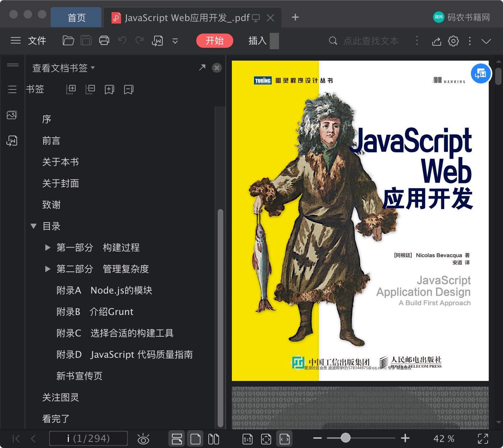The width and height of the screenshot is (503, 448).
Task: Open the 查看文档书签 dropdown
Action: click(x=63, y=68)
